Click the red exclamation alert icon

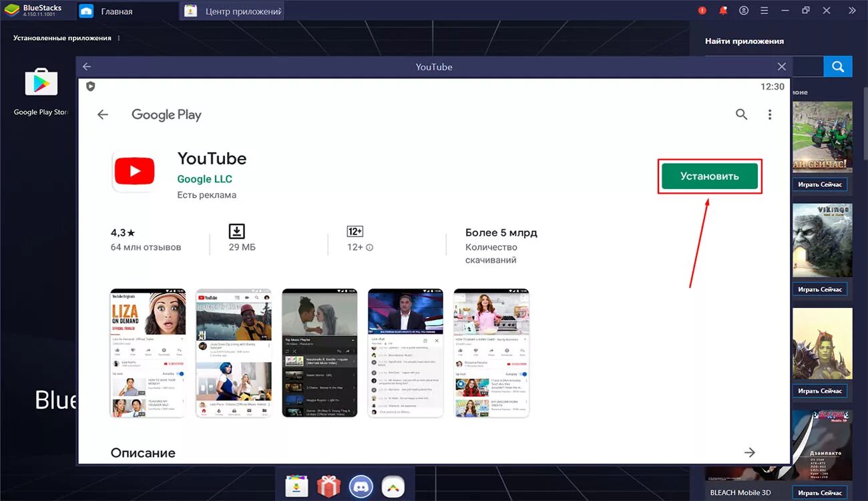pos(702,11)
